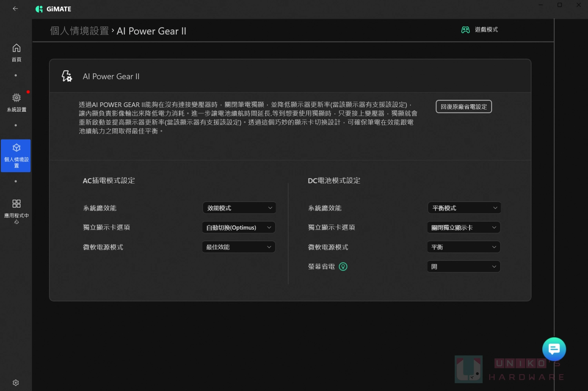Screen dimensions: 588x391
Task: Click 回復原廠省電設定 button
Action: click(464, 107)
